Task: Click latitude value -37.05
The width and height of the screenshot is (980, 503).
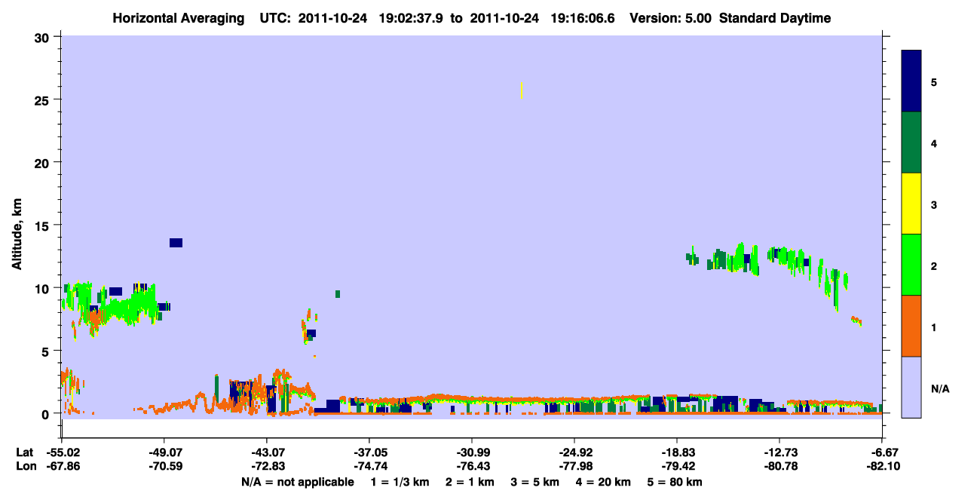Action: click(x=369, y=452)
